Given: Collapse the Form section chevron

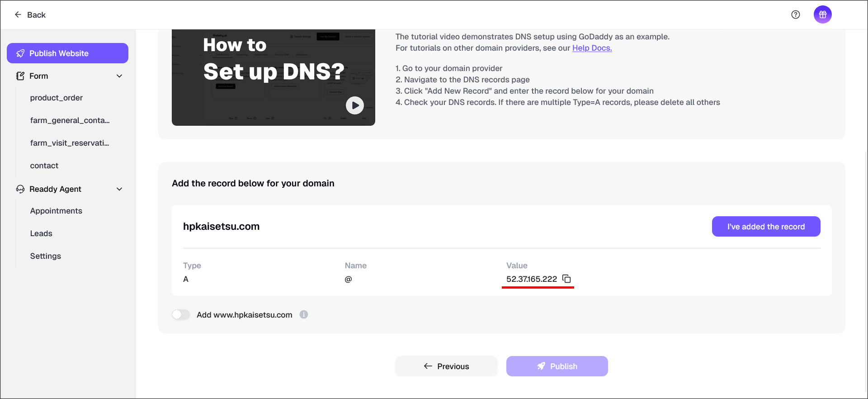Looking at the screenshot, I should pos(119,76).
